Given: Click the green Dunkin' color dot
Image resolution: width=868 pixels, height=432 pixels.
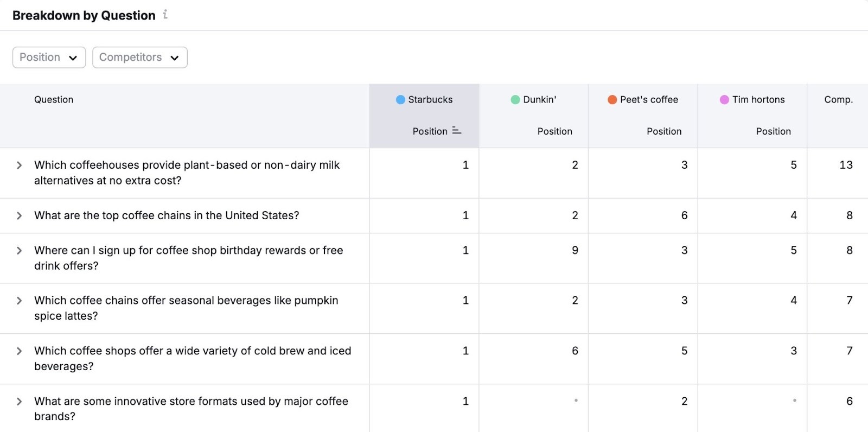Looking at the screenshot, I should [x=515, y=99].
